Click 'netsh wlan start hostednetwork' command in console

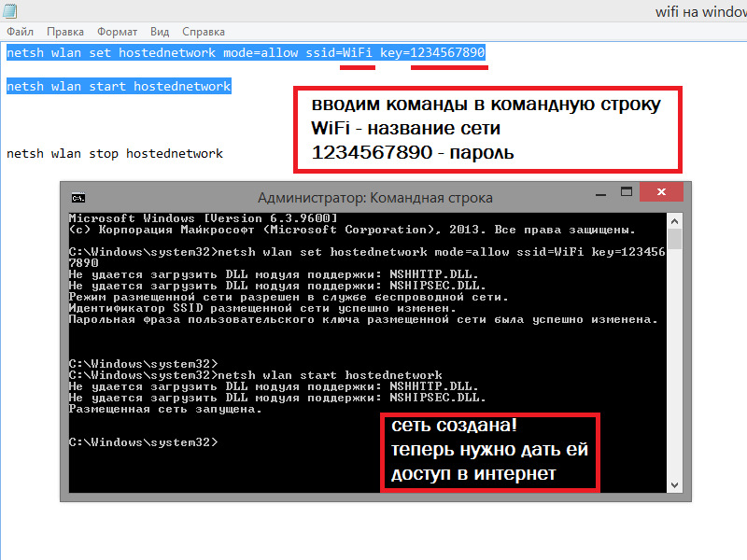click(330, 375)
